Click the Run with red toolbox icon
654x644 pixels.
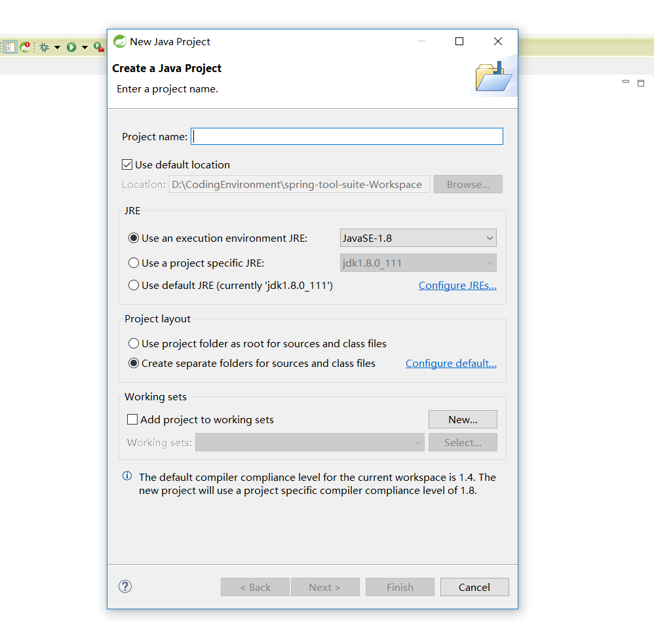[x=98, y=47]
